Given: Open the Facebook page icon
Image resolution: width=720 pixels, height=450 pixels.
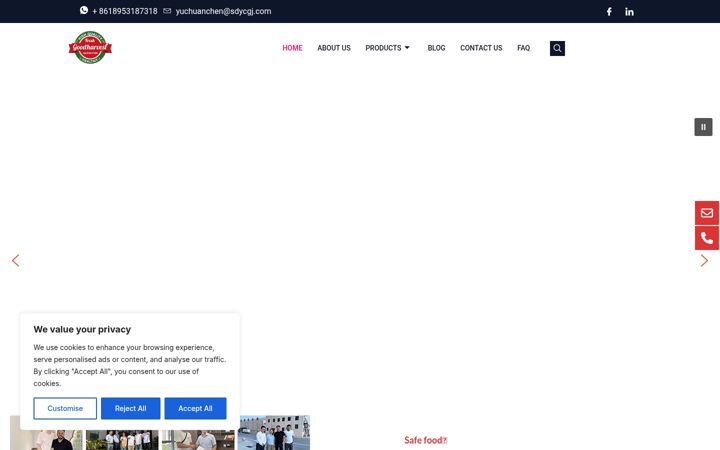Looking at the screenshot, I should [x=609, y=11].
